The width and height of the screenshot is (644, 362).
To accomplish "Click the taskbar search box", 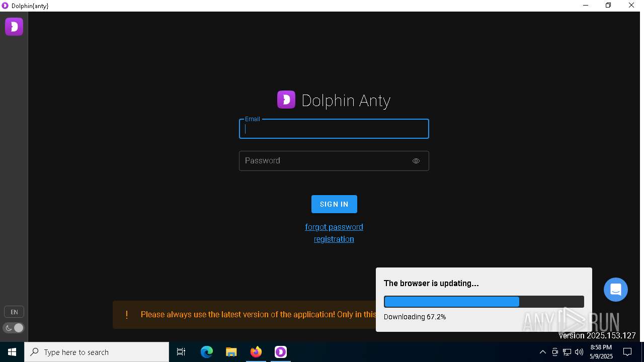I will (x=97, y=352).
